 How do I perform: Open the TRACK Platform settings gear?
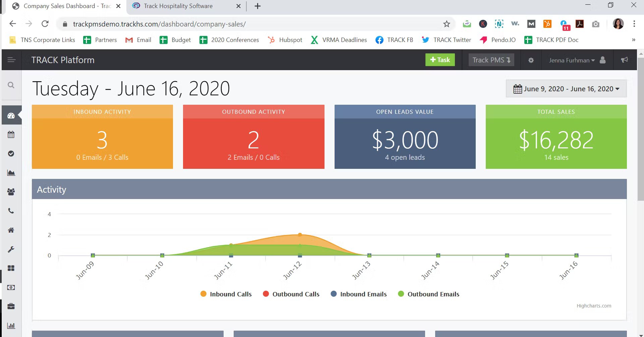point(531,60)
